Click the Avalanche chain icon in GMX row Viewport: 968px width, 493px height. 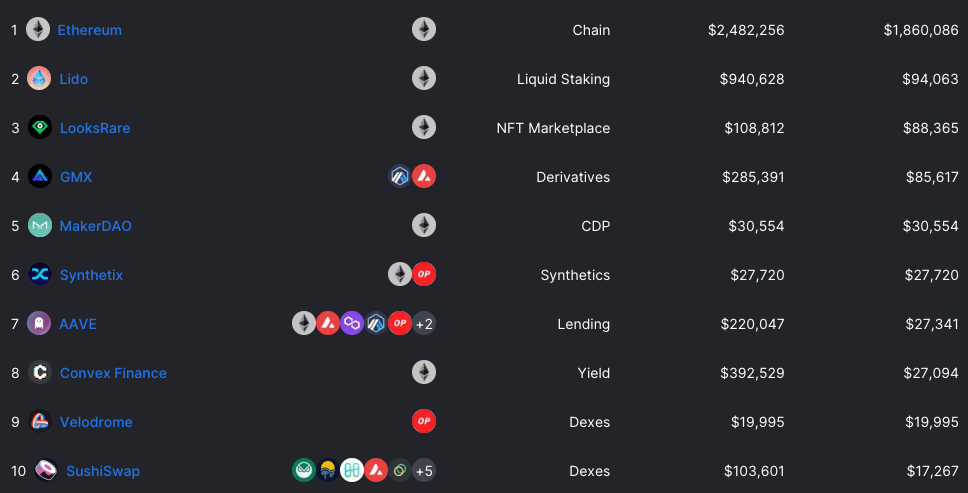pyautogui.click(x=424, y=176)
